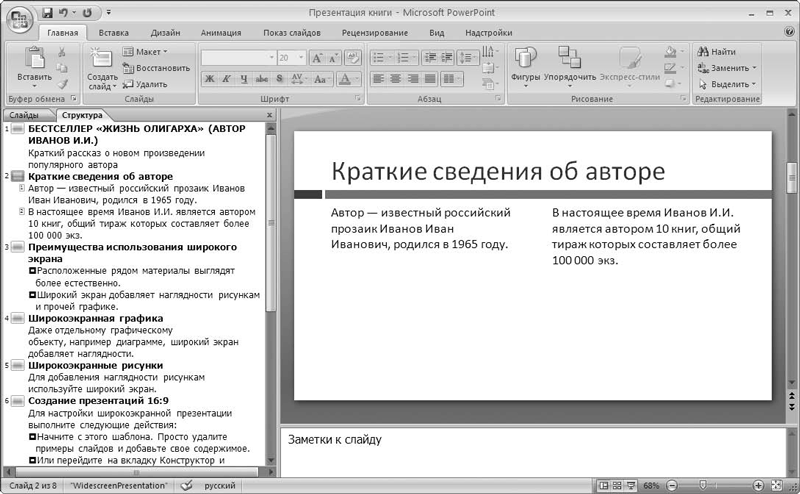Switch to the Slides (Слайды) pane tab
This screenshot has width=800, height=494.
tap(24, 116)
